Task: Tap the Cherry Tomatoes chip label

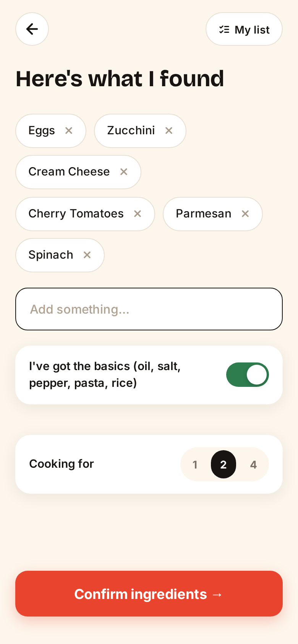Action: pos(76,214)
